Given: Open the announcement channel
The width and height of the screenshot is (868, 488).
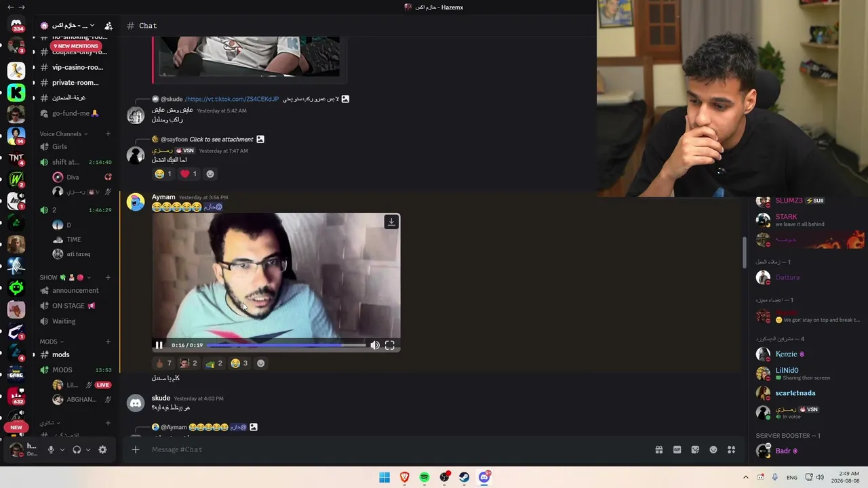Looking at the screenshot, I should (x=76, y=290).
